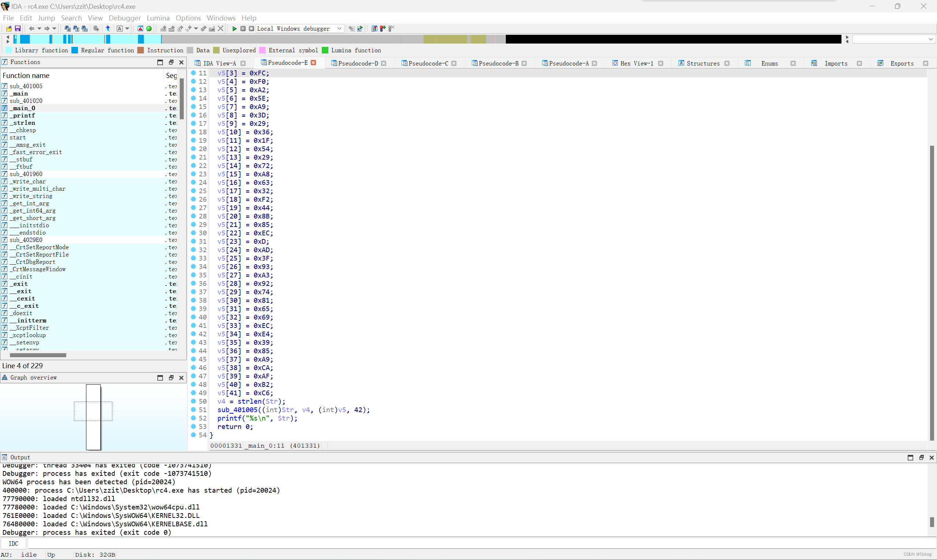
Task: Toggle breakpoint dot beside line 50
Action: [193, 402]
